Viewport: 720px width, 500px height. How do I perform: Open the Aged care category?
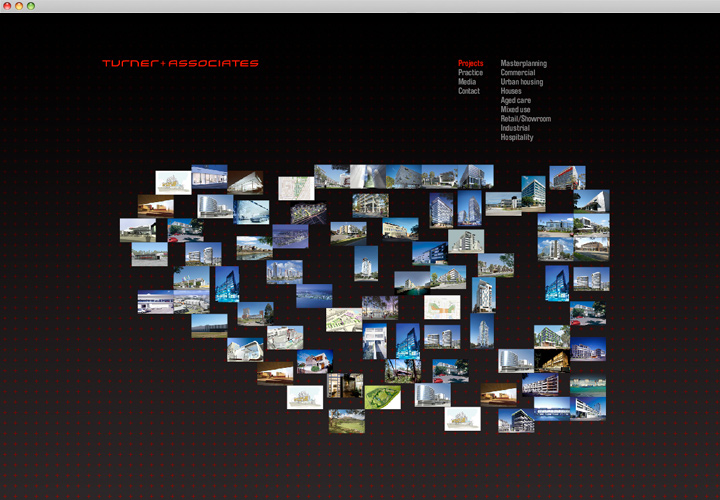click(515, 100)
